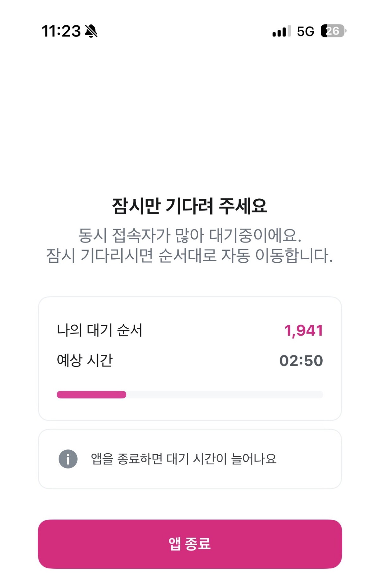Viewport: 380px width, 588px height.
Task: Tap the 11:23 clock in status bar
Action: tap(61, 31)
